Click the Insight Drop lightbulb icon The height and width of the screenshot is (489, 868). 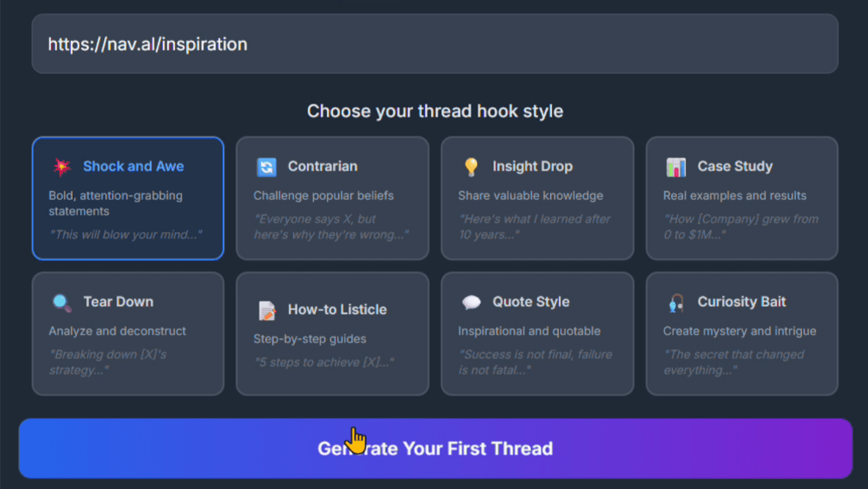point(471,166)
